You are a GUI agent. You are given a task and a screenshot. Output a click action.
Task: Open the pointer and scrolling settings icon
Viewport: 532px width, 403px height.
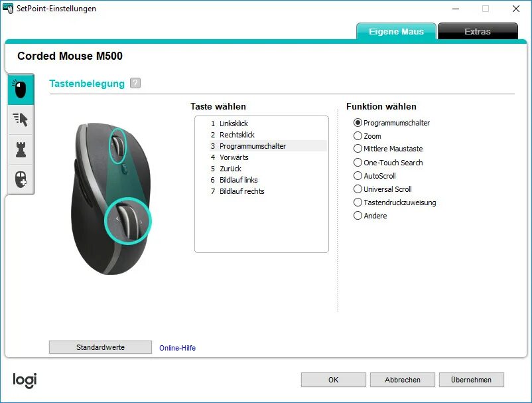(x=21, y=120)
